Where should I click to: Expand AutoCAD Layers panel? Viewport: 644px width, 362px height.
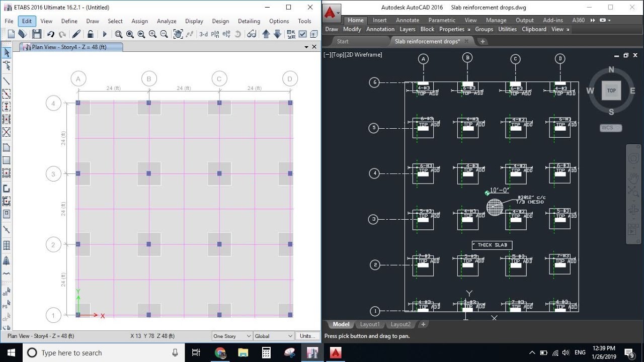point(407,29)
